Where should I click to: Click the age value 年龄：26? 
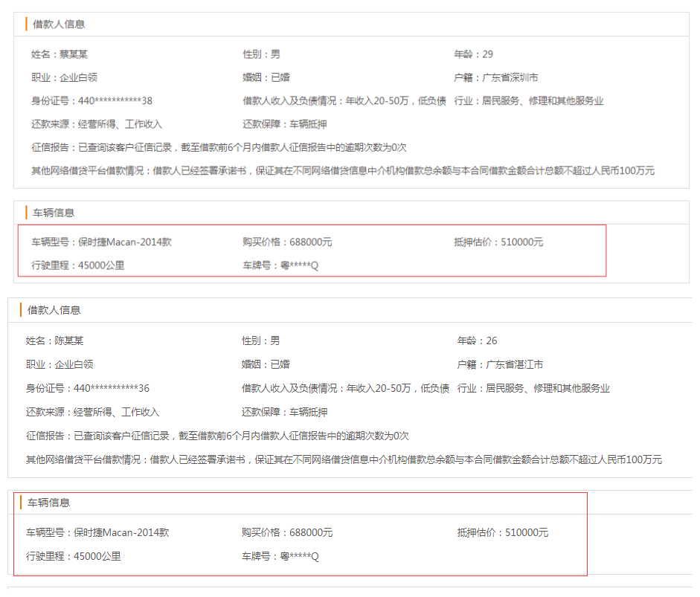tap(478, 341)
